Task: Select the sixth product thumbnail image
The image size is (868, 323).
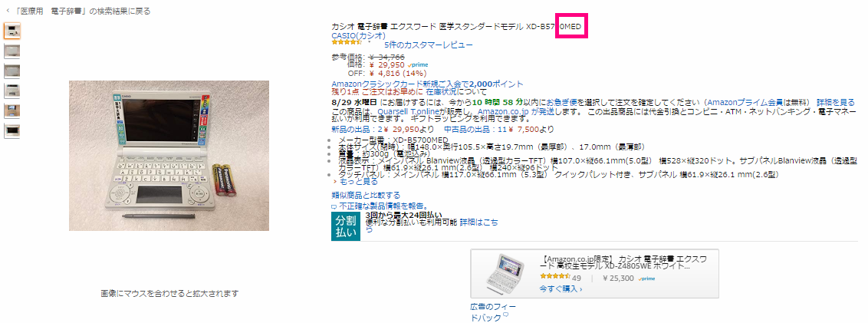Action: (x=12, y=130)
